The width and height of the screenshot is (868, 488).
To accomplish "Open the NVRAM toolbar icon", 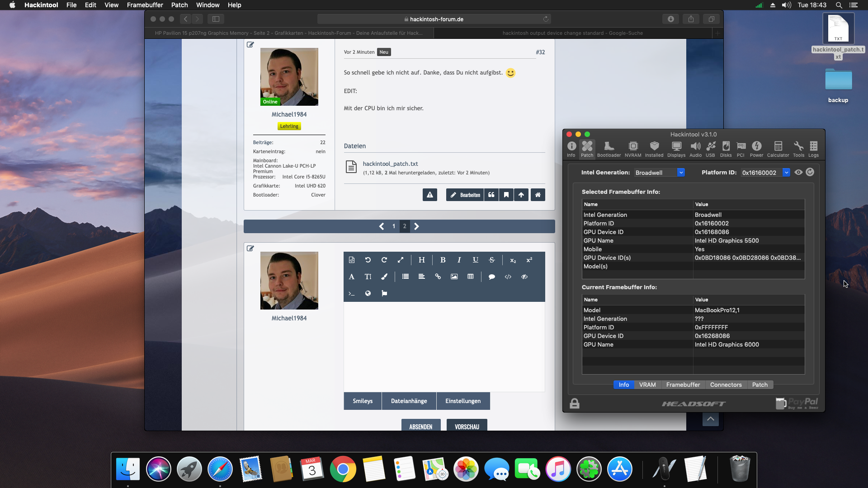I will click(633, 149).
